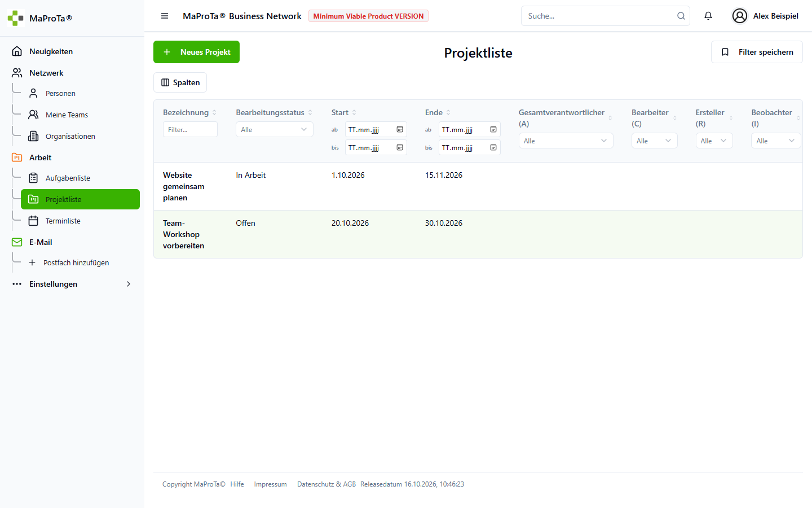
Task: Sort by Bearbeiter (C) column arrows
Action: 675,118
